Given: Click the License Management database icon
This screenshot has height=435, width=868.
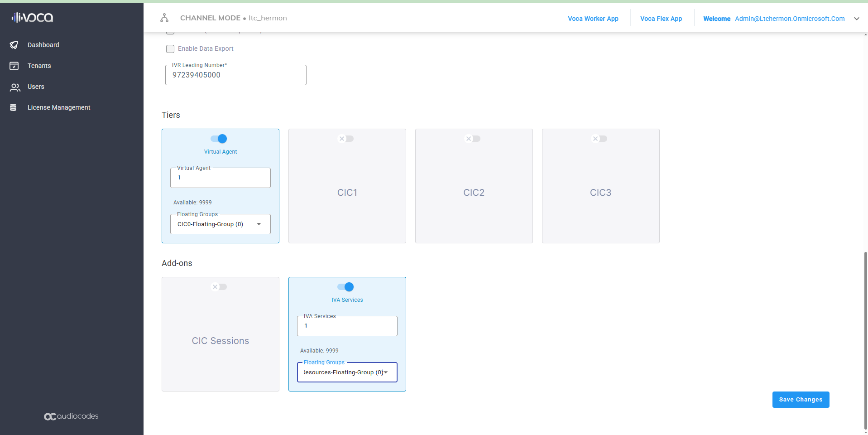Looking at the screenshot, I should click(x=13, y=107).
